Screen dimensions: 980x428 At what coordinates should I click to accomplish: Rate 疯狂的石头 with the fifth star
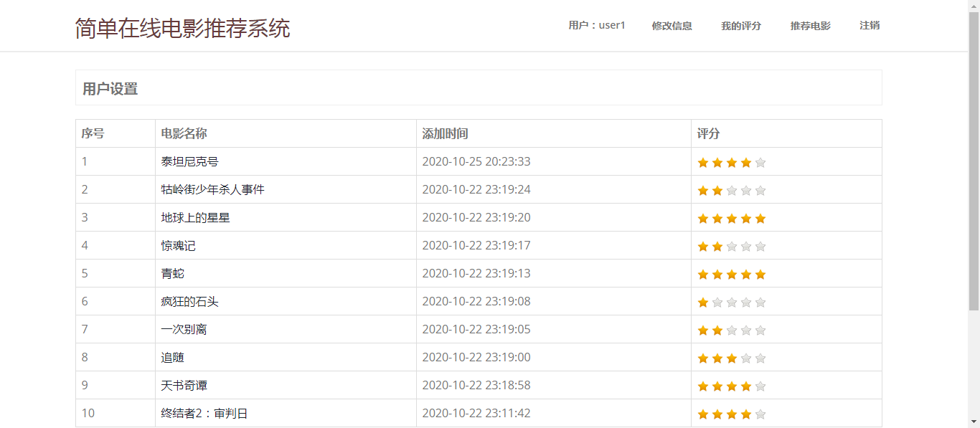click(760, 303)
